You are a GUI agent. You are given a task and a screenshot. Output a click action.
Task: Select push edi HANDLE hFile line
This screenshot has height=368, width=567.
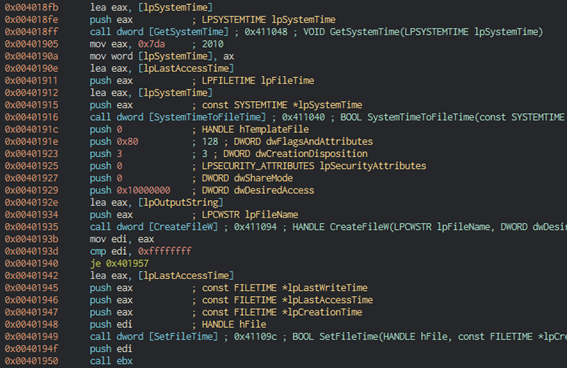[178, 325]
